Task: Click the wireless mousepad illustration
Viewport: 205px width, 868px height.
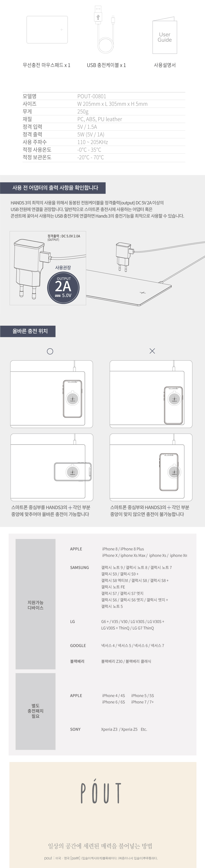Action: pyautogui.click(x=47, y=30)
